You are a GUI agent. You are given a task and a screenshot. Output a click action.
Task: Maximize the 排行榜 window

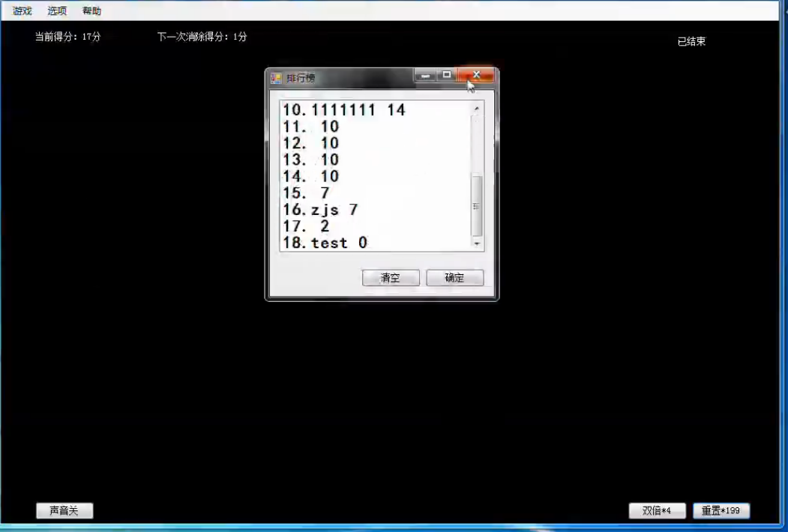(x=447, y=75)
